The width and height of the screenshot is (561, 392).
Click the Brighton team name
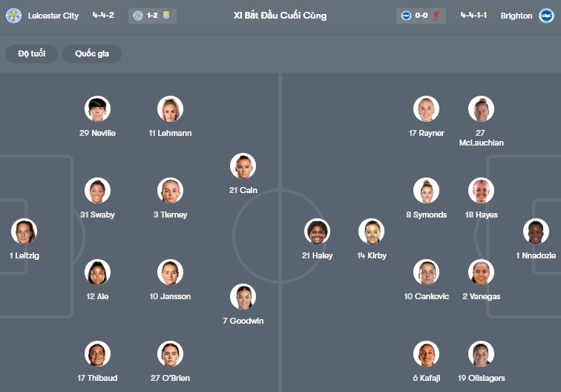coord(516,16)
